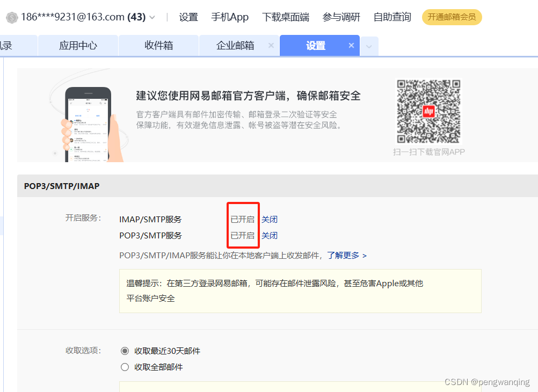Image resolution: width=538 pixels, height=392 pixels.
Task: Click 关闭 for POP3/SMTP服务
Action: 270,236
